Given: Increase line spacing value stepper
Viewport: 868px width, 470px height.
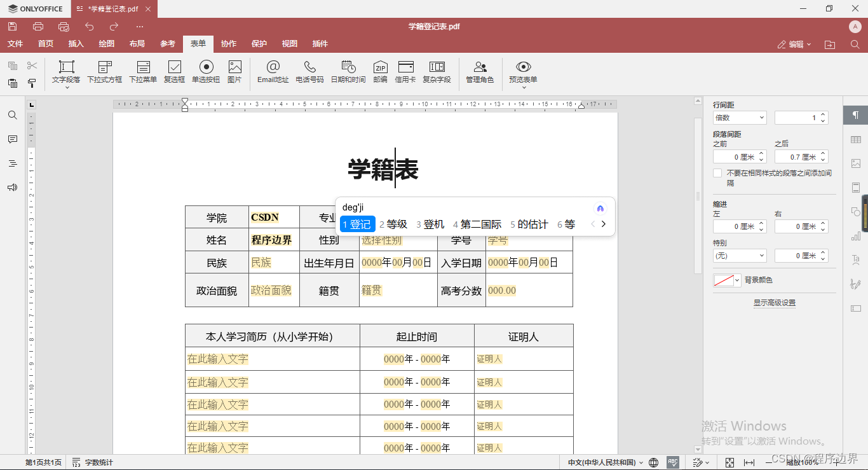Looking at the screenshot, I should [x=824, y=115].
